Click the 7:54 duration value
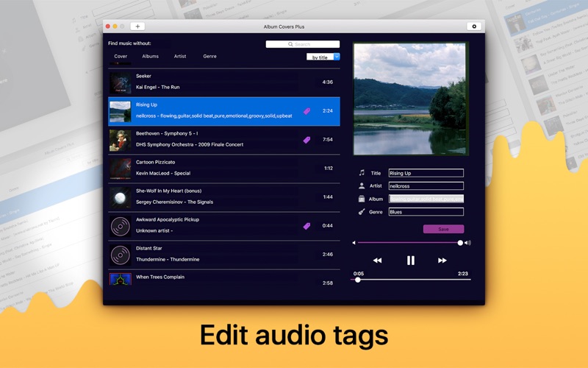588x368 pixels. (327, 139)
